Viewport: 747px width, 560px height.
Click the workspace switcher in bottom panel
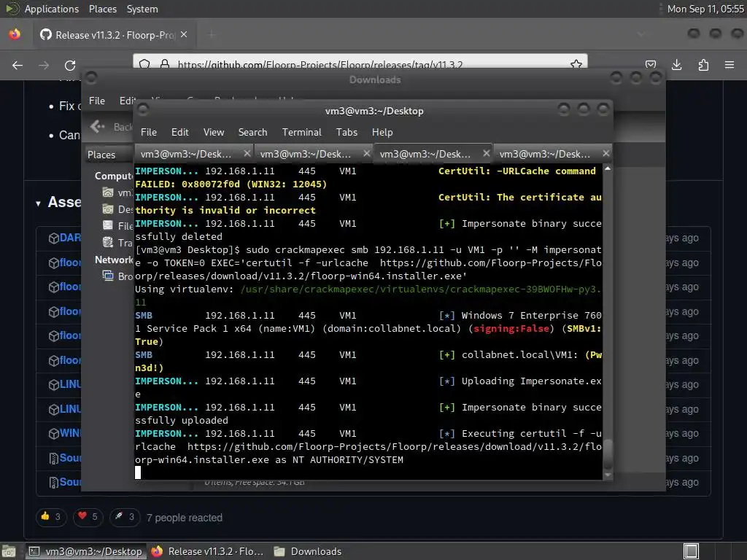click(692, 551)
